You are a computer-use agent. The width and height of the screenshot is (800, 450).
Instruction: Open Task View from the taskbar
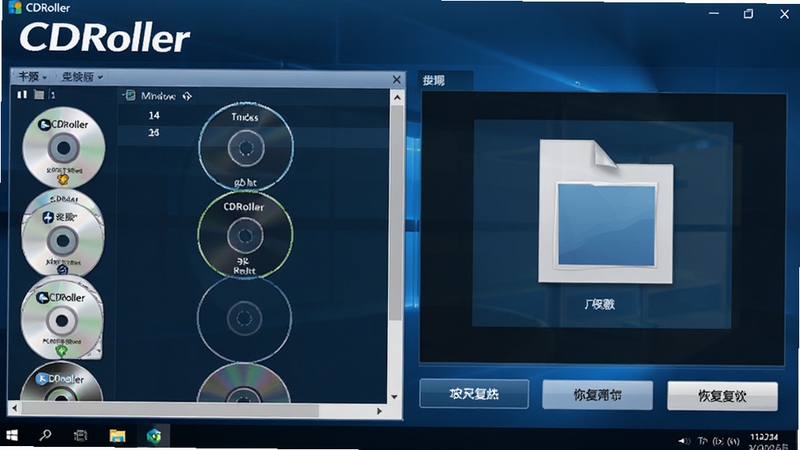click(x=80, y=435)
